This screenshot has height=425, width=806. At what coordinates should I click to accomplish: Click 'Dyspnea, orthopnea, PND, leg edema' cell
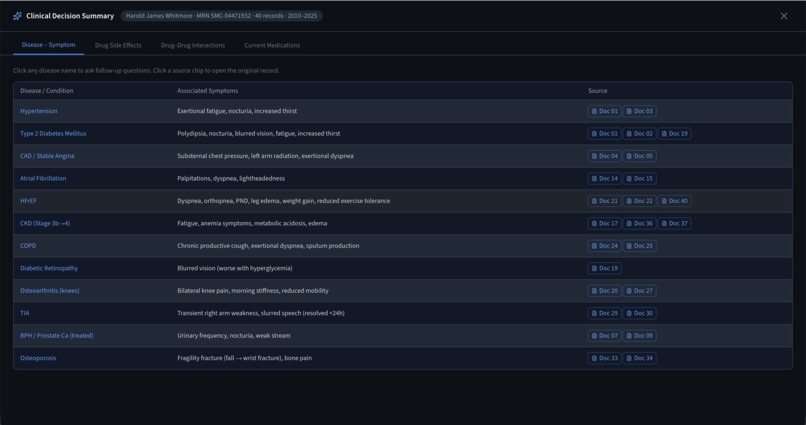(284, 201)
